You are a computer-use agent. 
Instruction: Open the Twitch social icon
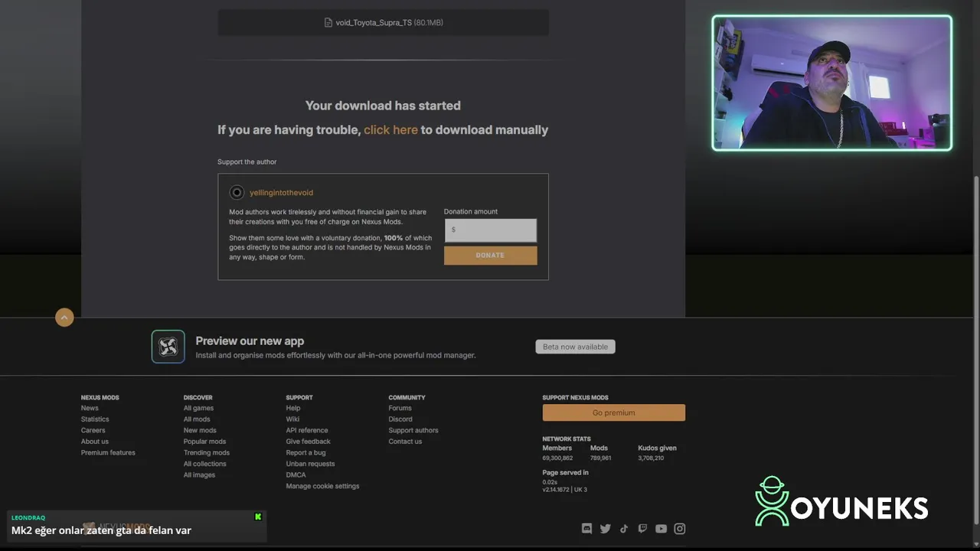tap(642, 528)
